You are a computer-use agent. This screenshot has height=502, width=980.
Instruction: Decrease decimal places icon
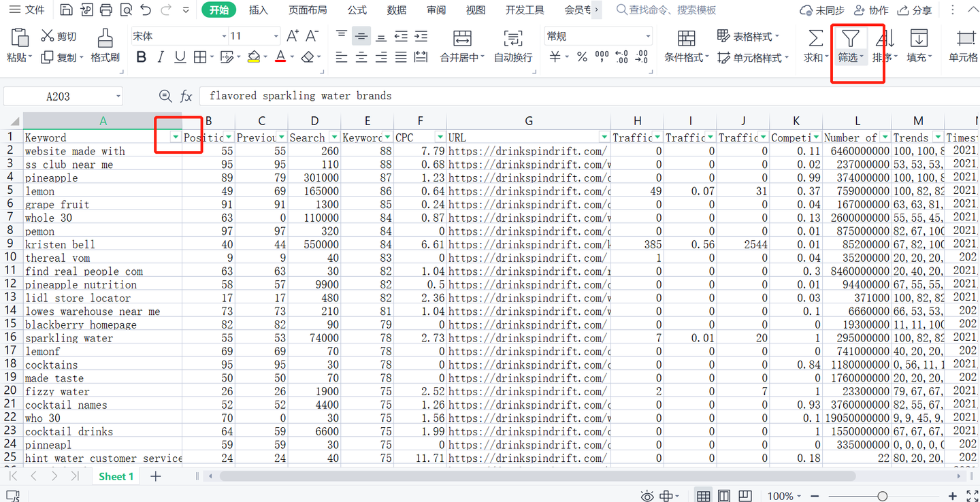[x=641, y=57]
